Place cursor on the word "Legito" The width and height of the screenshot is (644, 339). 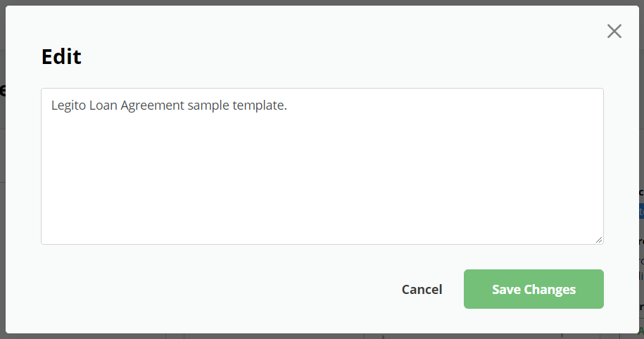pyautogui.click(x=68, y=105)
